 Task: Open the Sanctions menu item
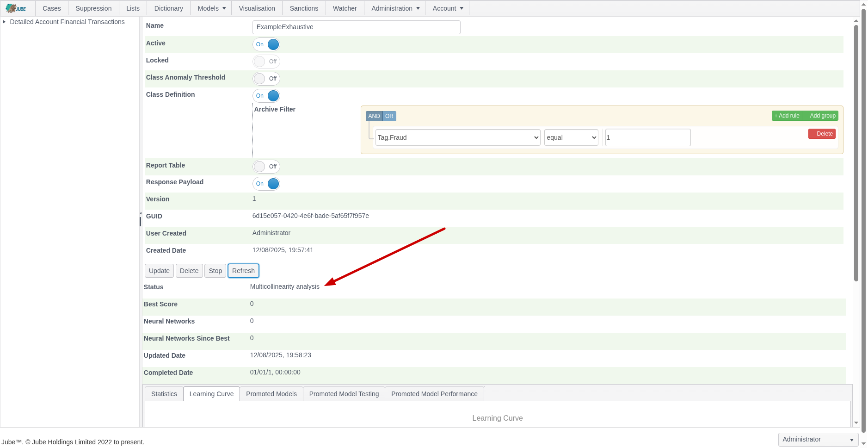tap(304, 8)
